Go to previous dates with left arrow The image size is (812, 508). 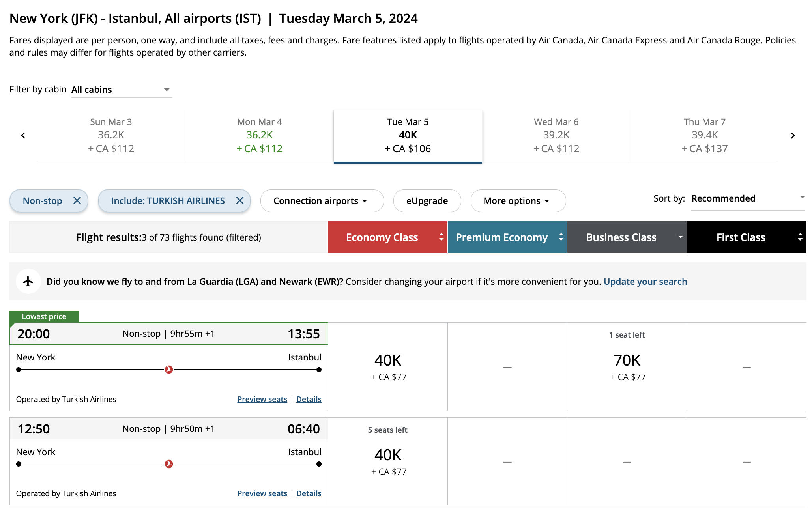(23, 136)
